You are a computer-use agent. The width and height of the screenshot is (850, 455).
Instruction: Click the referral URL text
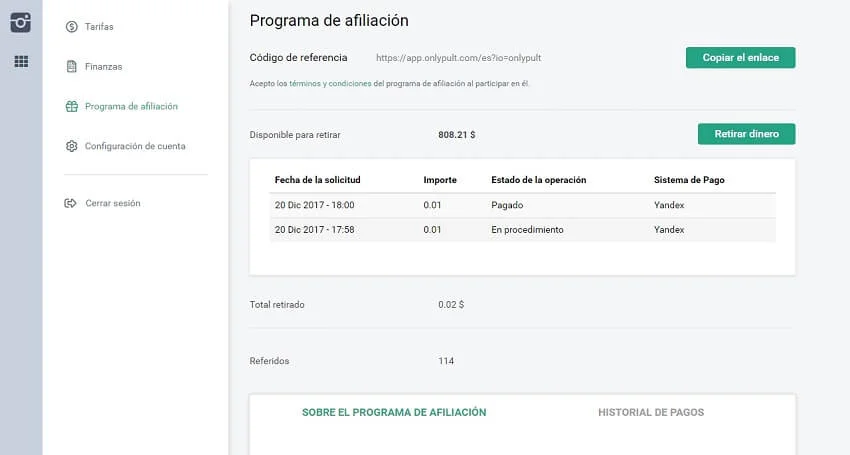click(458, 58)
